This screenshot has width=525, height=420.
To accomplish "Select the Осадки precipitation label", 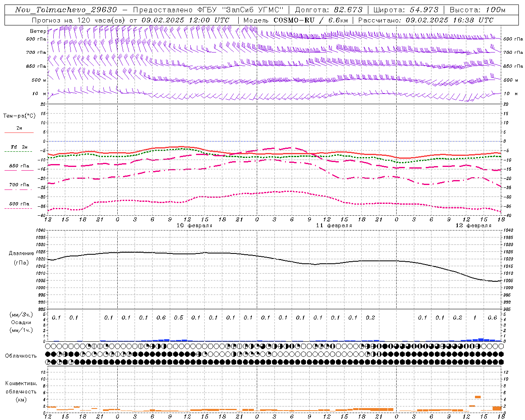I will 21,322.
